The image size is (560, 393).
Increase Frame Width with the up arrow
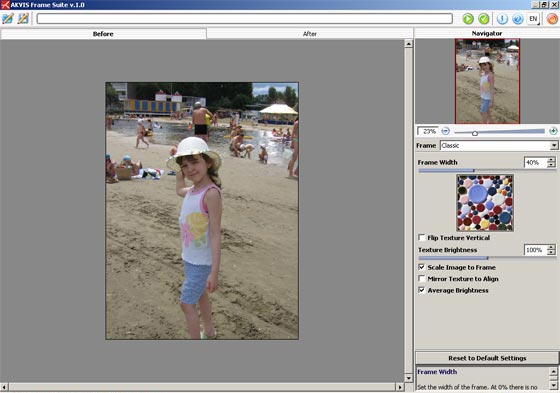click(x=551, y=160)
